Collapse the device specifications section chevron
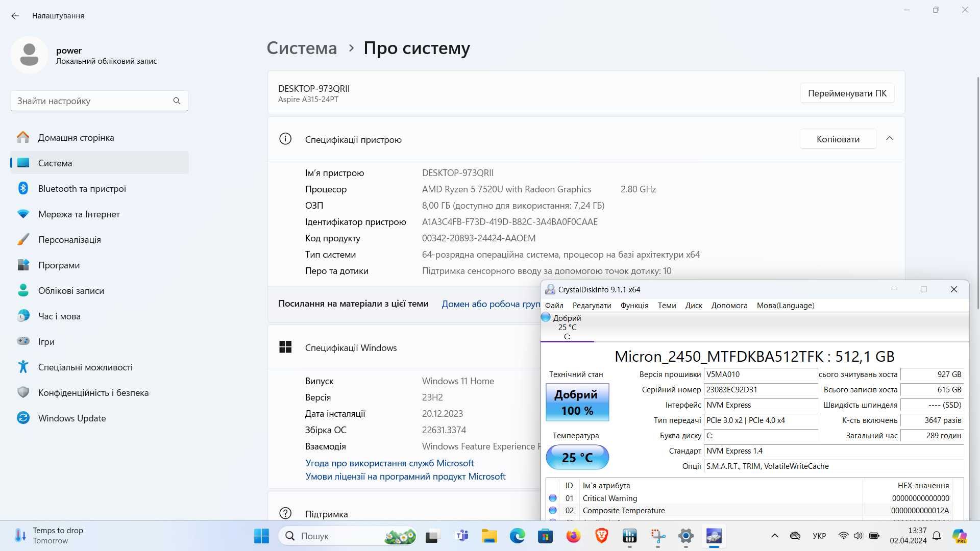 (890, 139)
